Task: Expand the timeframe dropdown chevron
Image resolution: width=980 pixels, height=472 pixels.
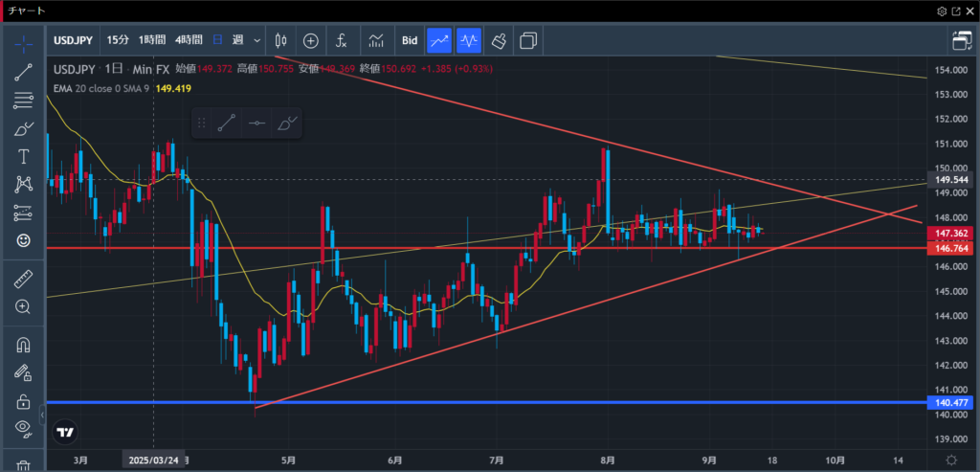Action: pyautogui.click(x=256, y=40)
